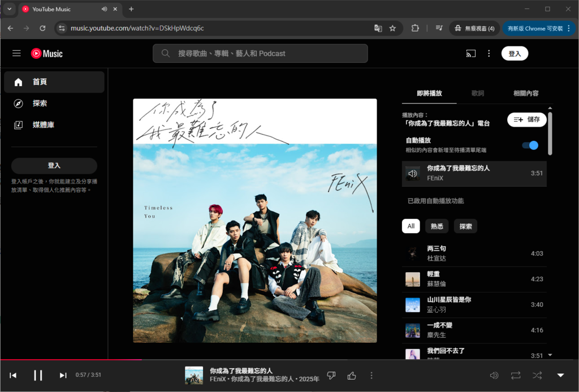This screenshot has height=392, width=579.
Task: Click the browser address bar URL
Action: [x=137, y=28]
